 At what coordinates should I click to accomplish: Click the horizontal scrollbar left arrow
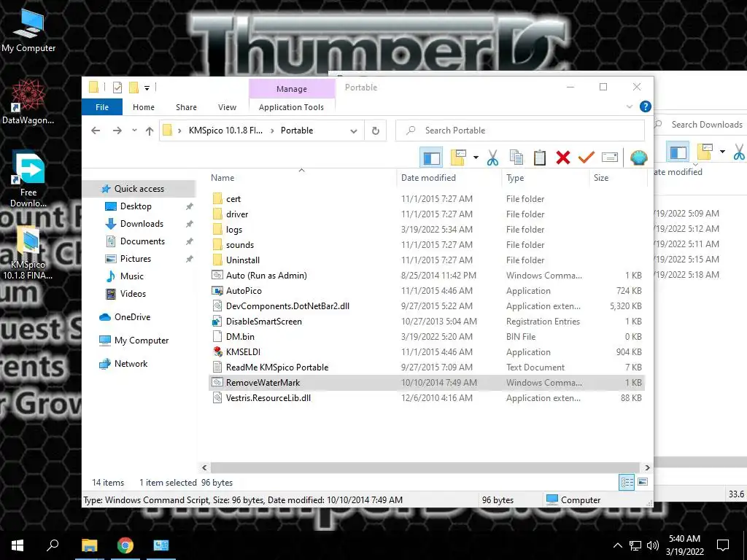204,467
